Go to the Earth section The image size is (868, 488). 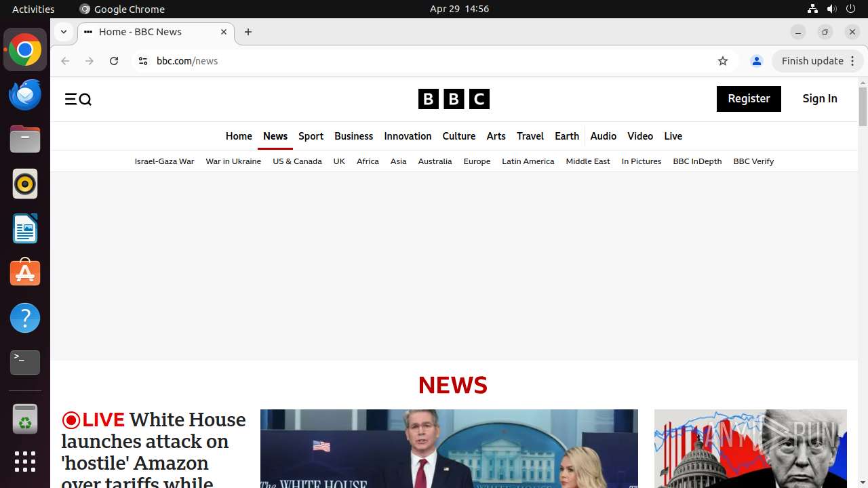click(567, 136)
